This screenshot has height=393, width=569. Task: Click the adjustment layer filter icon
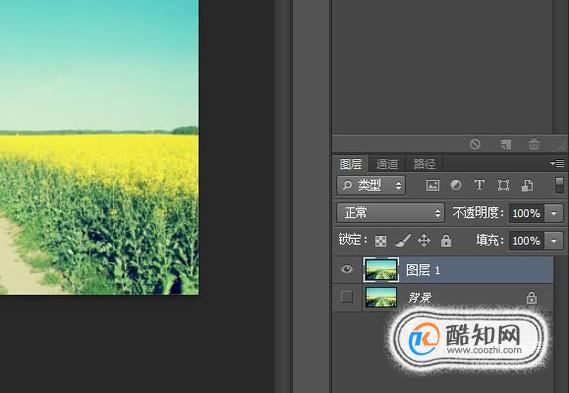456,185
